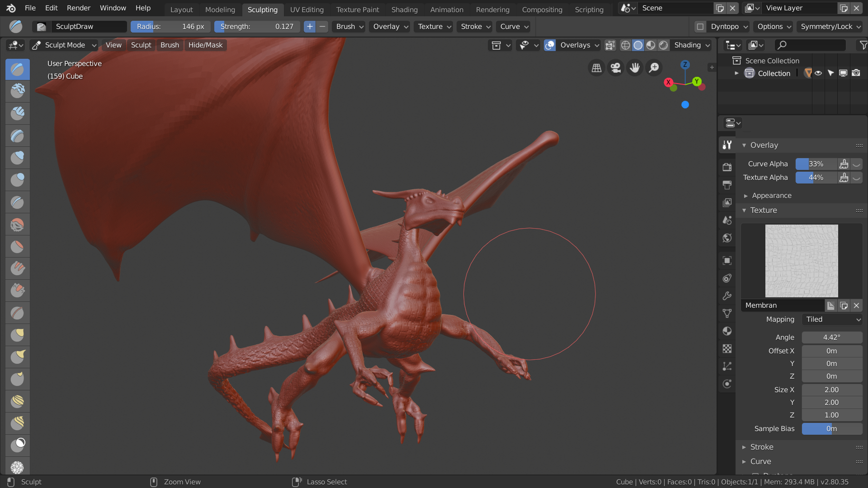Open the Hide/Mask menu

point(206,45)
